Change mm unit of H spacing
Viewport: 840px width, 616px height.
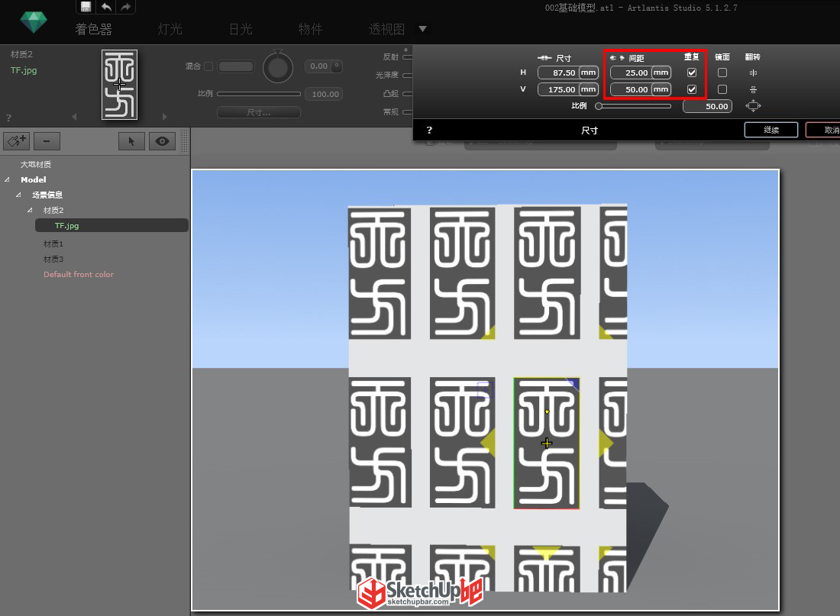tap(661, 73)
